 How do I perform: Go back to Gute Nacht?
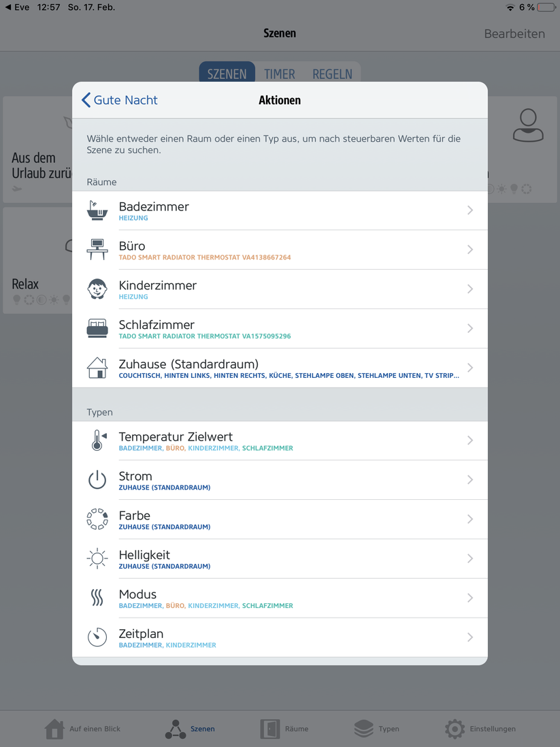120,100
